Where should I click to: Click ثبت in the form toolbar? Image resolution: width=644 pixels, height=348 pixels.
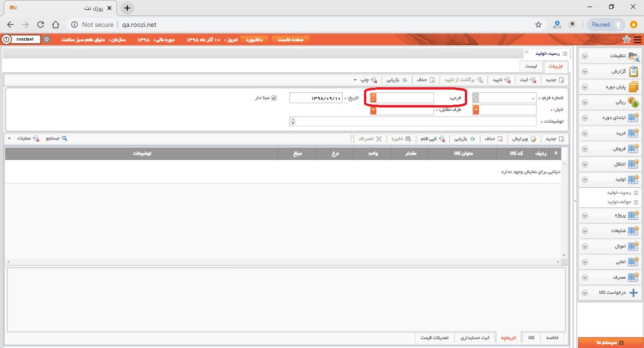coord(527,80)
